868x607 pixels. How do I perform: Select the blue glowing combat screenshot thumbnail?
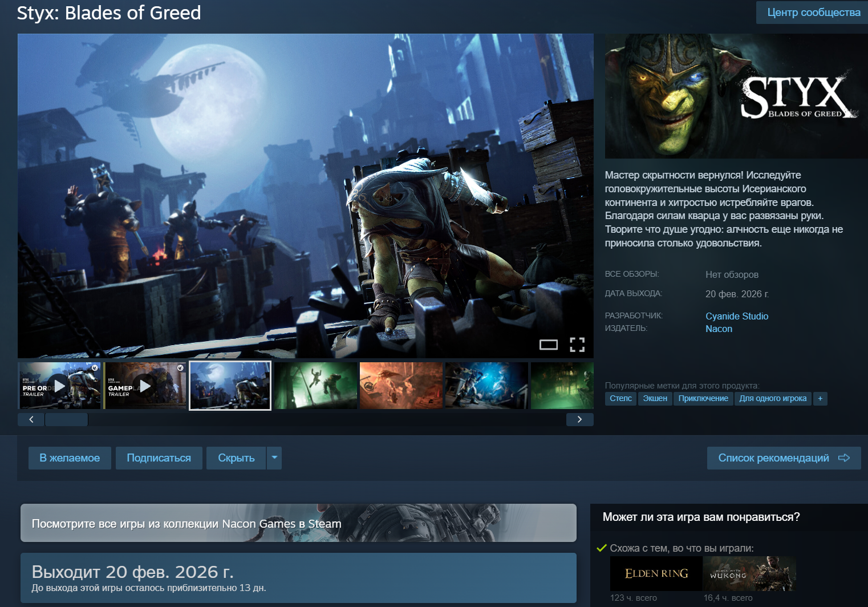click(x=487, y=386)
